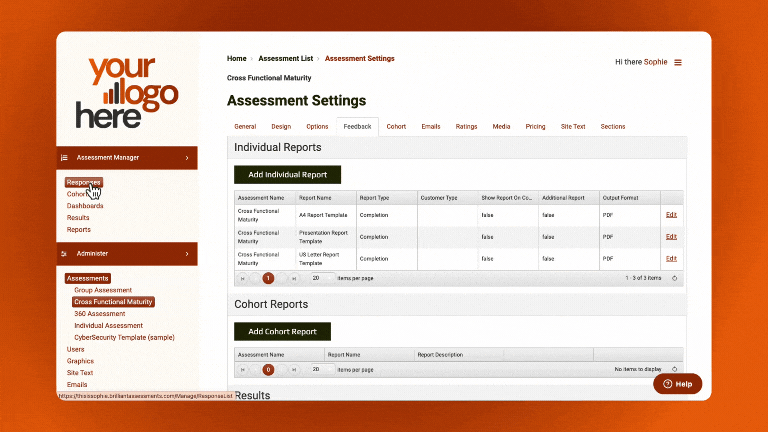Switch to the General tab
The image size is (768, 432).
[x=245, y=126]
